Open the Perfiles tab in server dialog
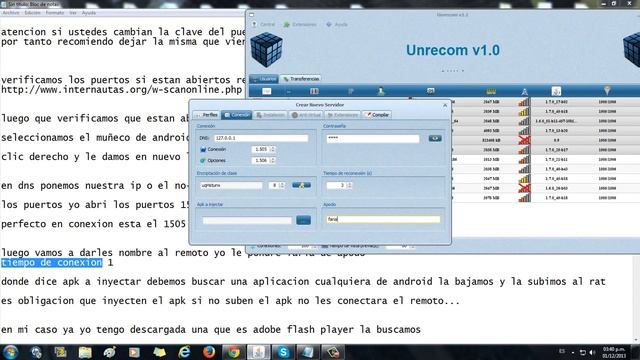 pos(207,115)
